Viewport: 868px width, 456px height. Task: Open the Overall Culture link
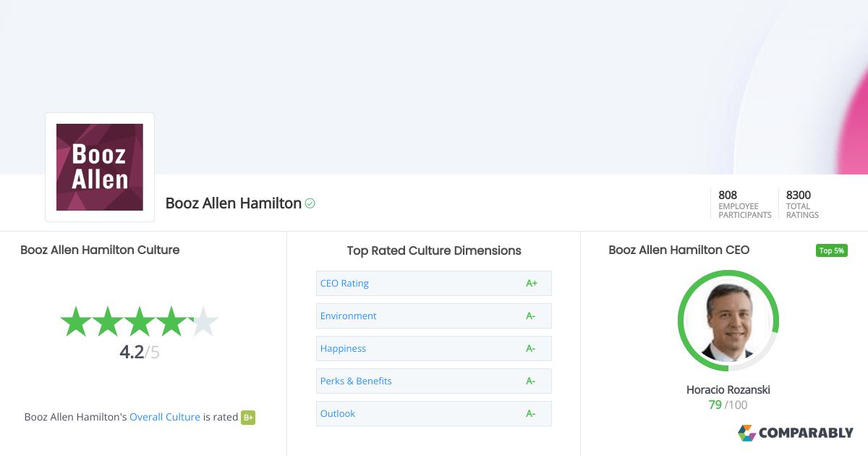(x=165, y=417)
